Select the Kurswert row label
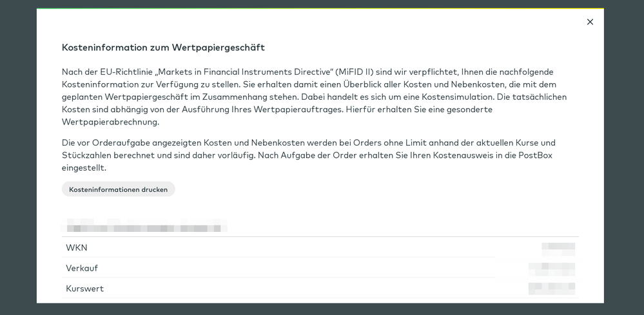Screen dimensions: 644x315 pyautogui.click(x=84, y=289)
